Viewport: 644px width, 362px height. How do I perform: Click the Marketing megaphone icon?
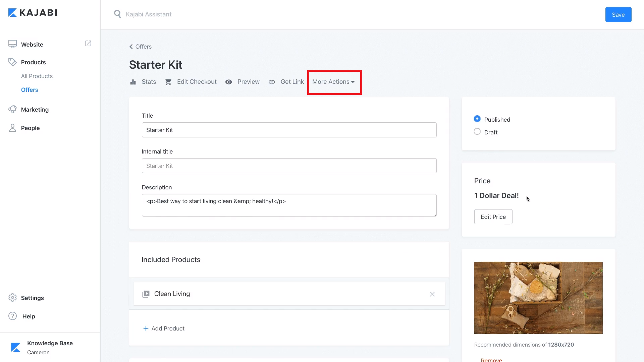(12, 109)
